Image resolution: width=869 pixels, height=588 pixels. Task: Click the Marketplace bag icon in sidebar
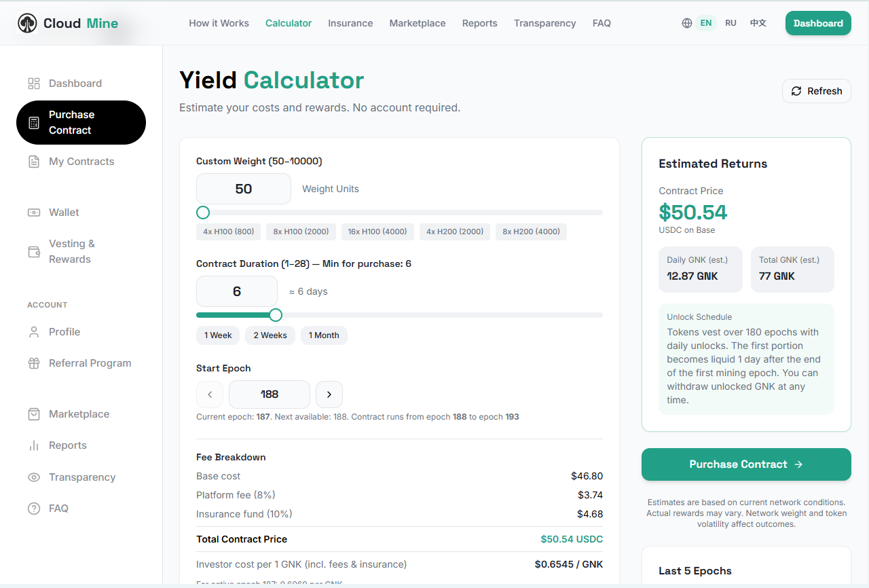point(34,414)
